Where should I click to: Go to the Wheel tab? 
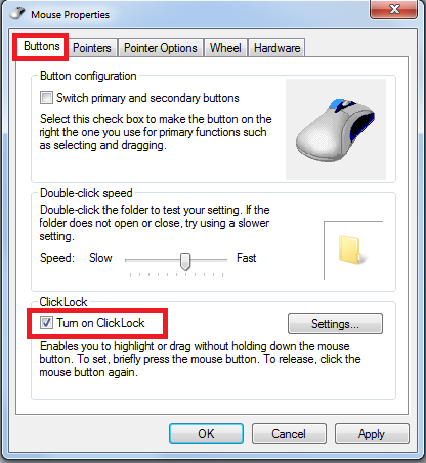coord(226,48)
